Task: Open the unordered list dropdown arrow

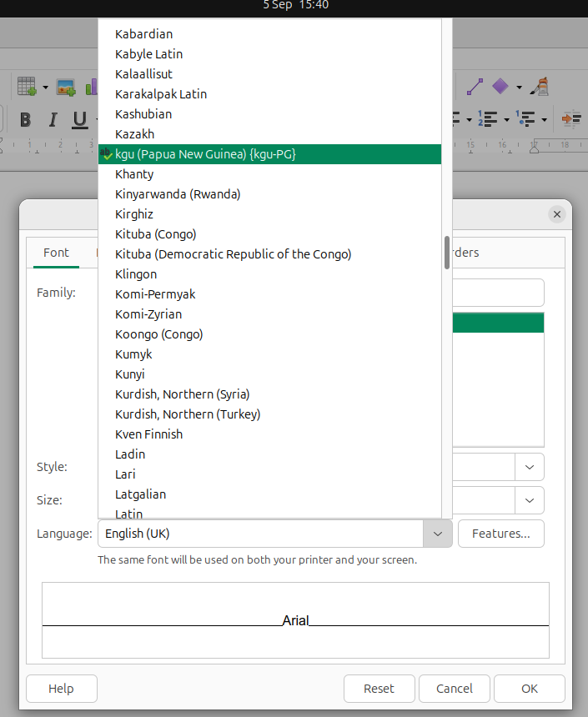Action: (469, 120)
